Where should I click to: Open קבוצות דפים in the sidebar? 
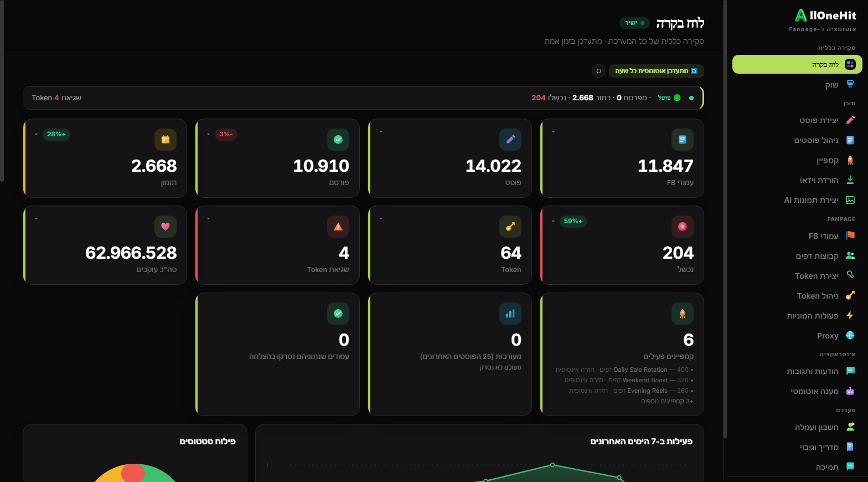797,256
